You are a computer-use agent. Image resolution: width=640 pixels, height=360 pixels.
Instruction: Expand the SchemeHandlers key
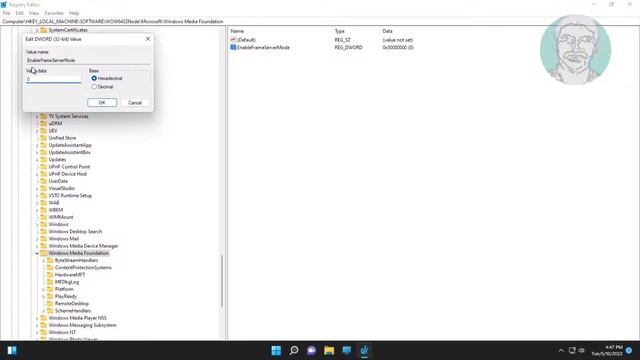[x=44, y=311]
